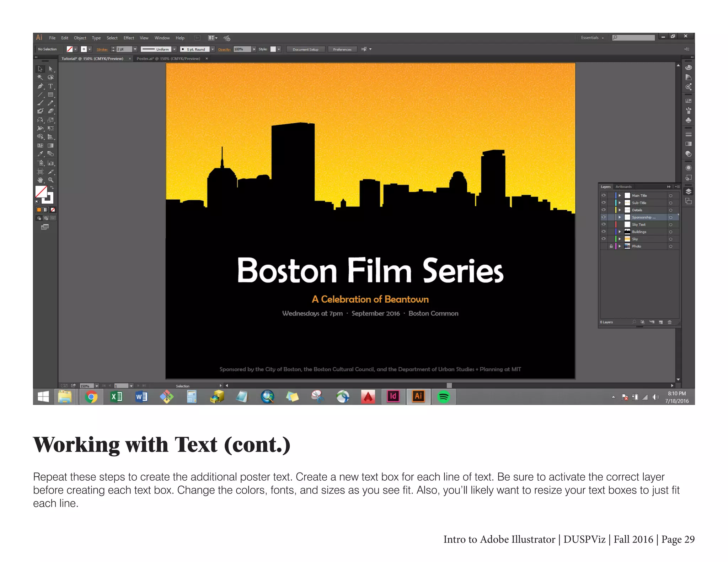The height and width of the screenshot is (562, 728).
Task: Open the Layers panel dock icon
Action: click(x=689, y=191)
